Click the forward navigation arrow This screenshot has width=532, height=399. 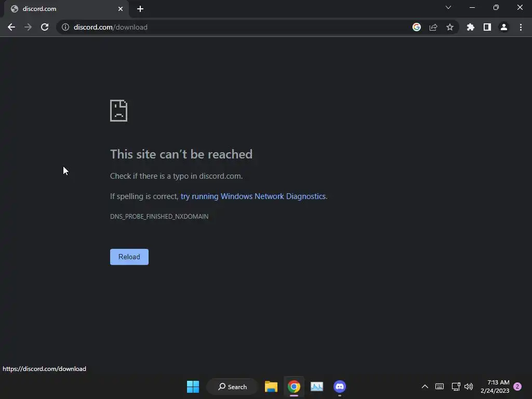pos(28,27)
